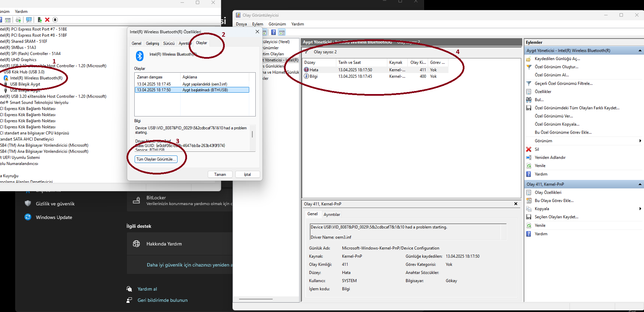Screen dimensions: 644x312
Task: Close the Bluetooth properties dialog
Action: coord(257,32)
